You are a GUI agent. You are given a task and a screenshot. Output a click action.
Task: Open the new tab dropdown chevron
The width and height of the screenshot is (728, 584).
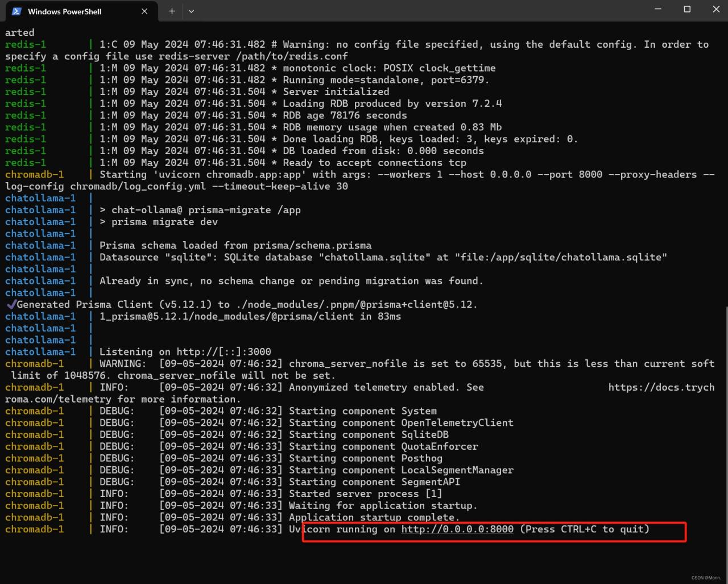[x=191, y=11]
